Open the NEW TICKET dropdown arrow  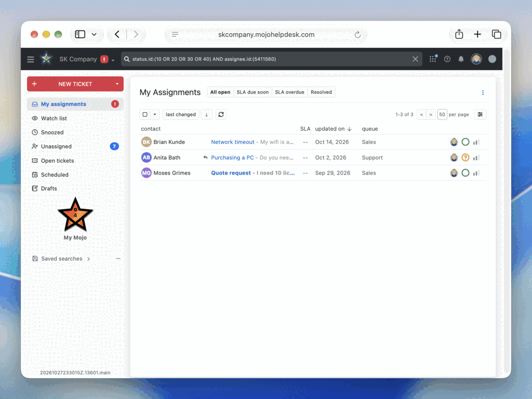click(x=117, y=84)
